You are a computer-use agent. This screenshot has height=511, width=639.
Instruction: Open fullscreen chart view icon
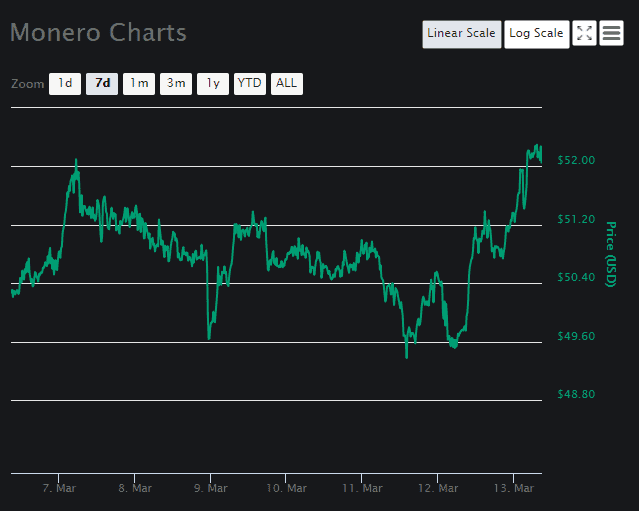coord(584,33)
